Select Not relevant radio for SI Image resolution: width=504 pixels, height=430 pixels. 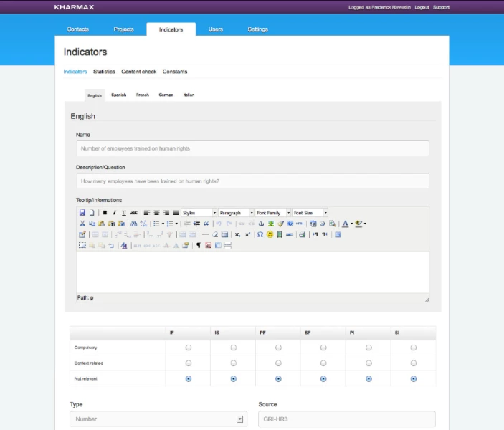coord(413,378)
